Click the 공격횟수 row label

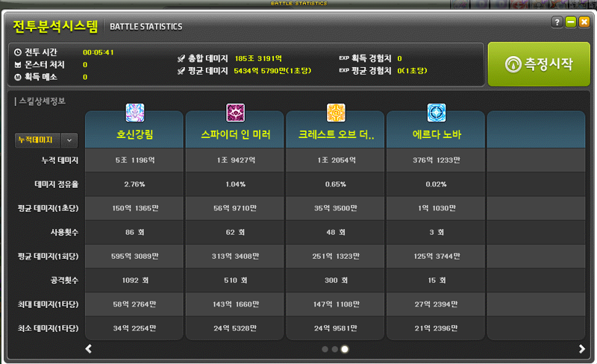coord(64,280)
